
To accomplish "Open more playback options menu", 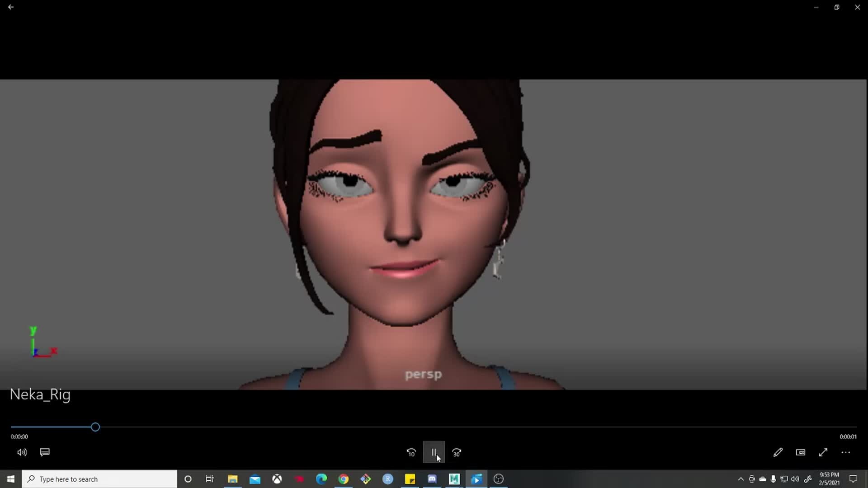I will point(846,452).
